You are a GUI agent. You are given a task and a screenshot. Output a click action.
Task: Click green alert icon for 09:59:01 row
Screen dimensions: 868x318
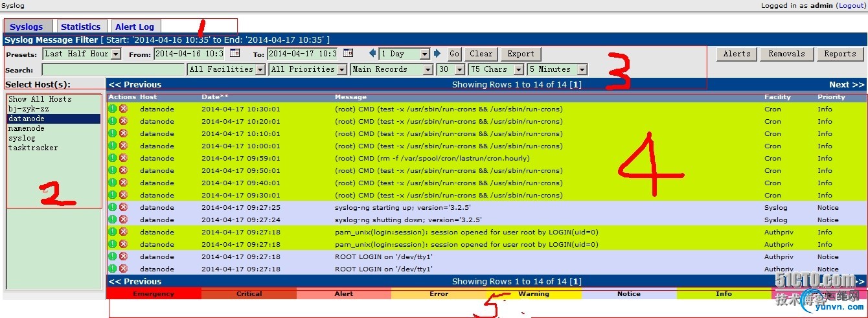point(112,158)
